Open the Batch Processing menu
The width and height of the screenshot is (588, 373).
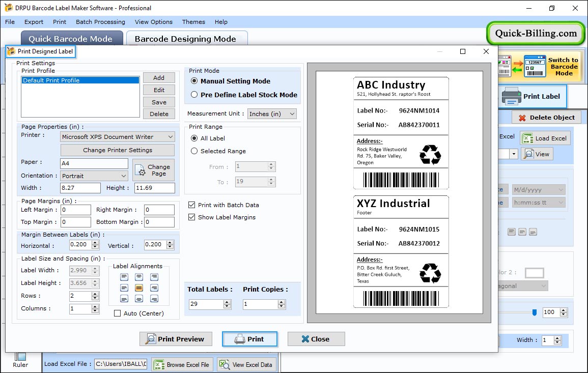100,22
